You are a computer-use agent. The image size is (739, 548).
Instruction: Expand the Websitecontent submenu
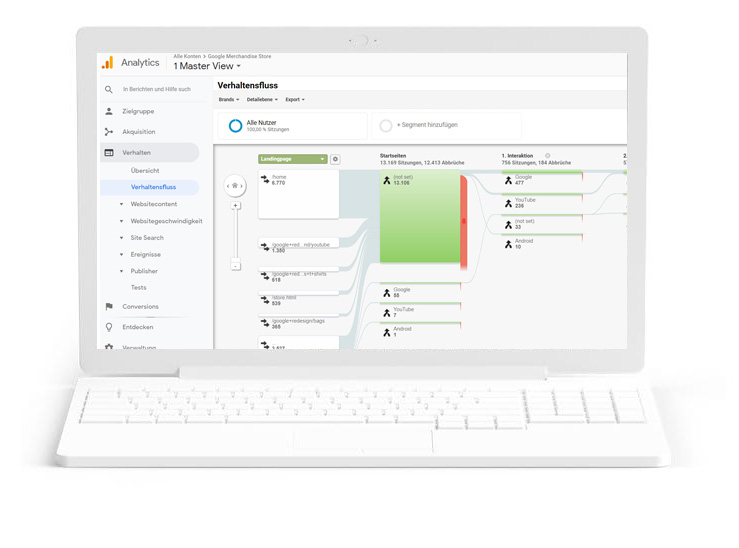121,204
